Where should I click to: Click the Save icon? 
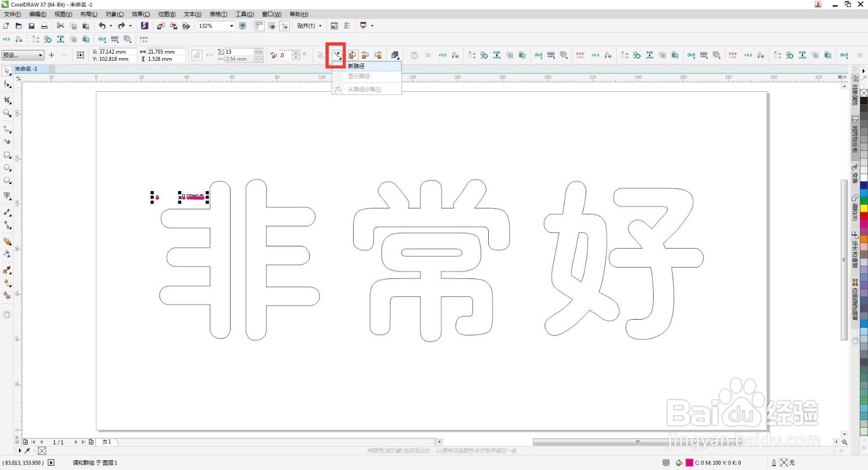(31, 26)
